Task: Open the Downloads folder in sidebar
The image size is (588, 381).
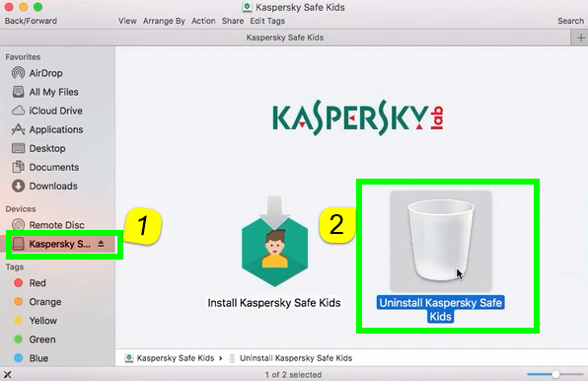Action: (x=44, y=186)
